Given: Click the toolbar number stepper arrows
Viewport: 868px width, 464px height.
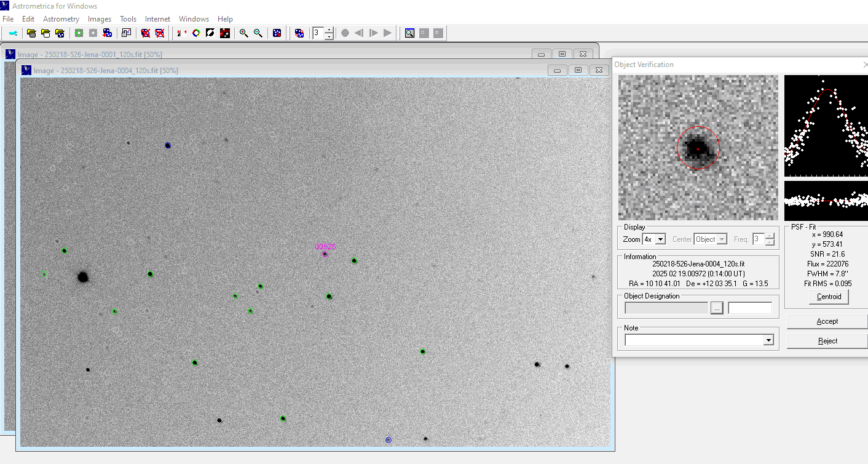Looking at the screenshot, I should coord(329,33).
